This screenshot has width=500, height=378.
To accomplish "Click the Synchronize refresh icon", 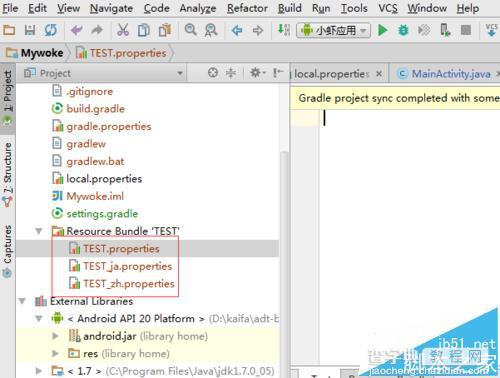I will pos(51,30).
